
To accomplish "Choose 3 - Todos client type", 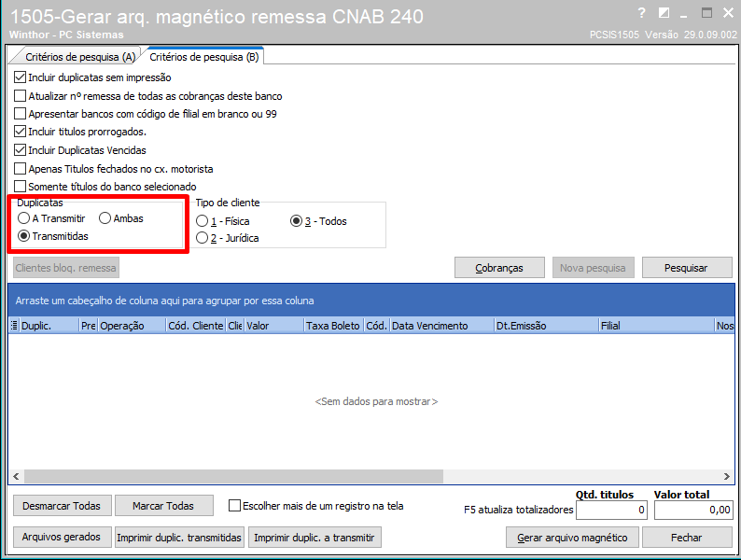I will click(296, 221).
